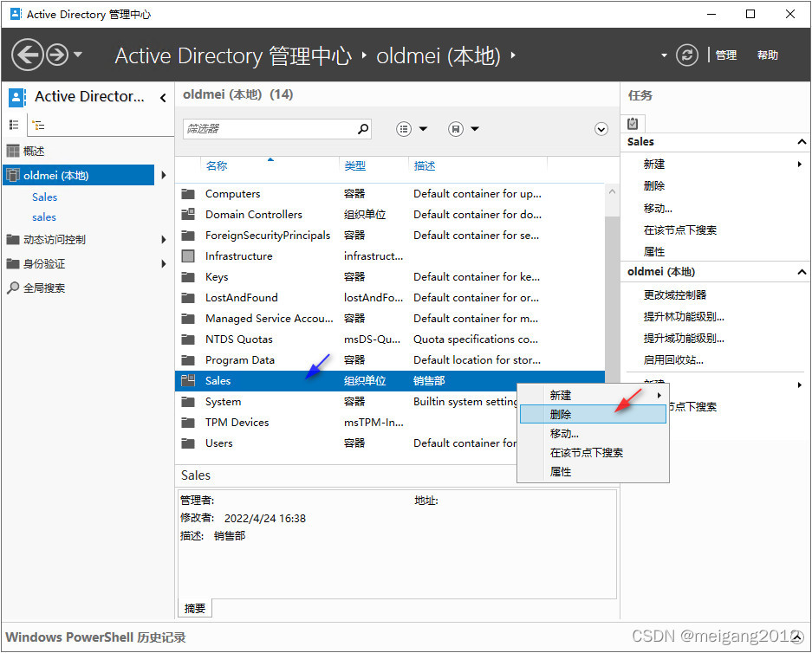Viewport: 812px width, 653px height.
Task: Select the Computers container row
Action: click(x=389, y=193)
